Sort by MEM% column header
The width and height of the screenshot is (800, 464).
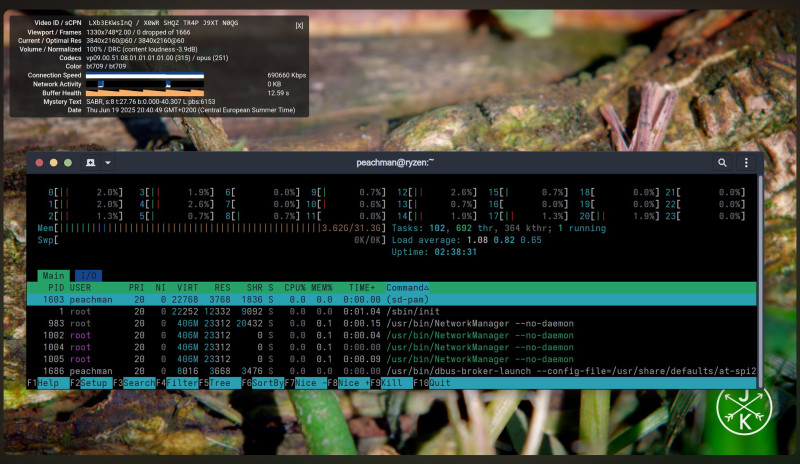pos(321,288)
